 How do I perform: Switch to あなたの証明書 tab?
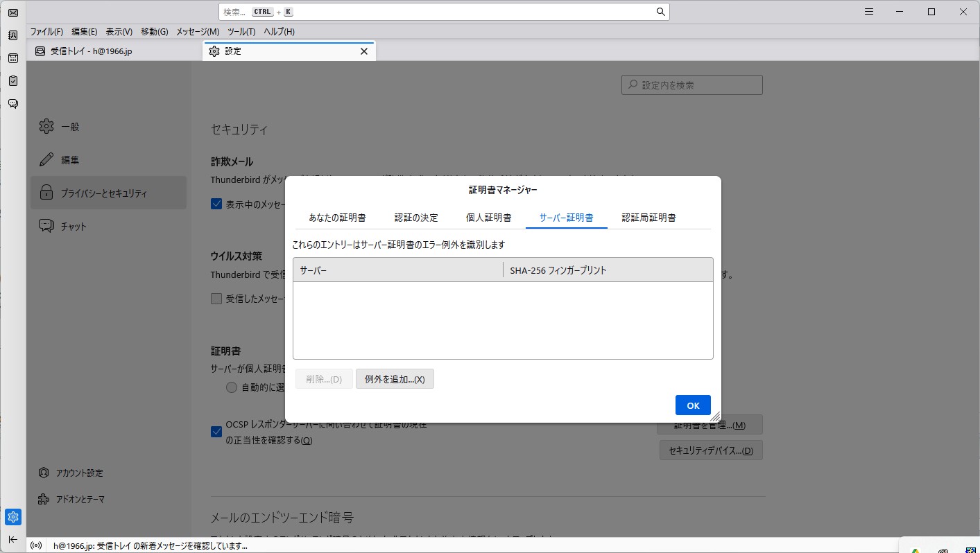point(337,218)
